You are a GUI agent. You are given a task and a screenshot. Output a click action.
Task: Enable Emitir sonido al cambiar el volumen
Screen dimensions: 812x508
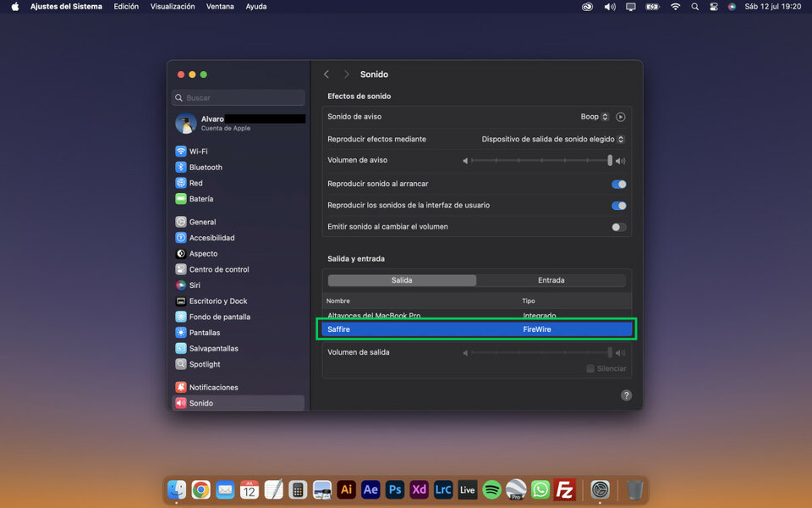[619, 227]
